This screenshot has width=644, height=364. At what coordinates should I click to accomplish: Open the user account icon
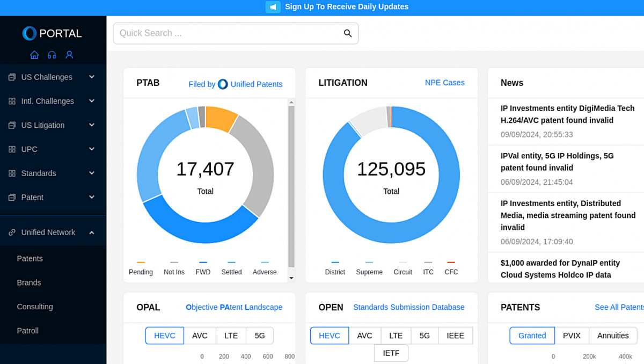(69, 55)
